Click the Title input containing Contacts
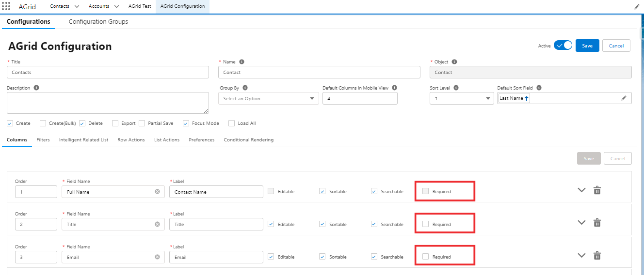This screenshot has height=275, width=644. click(108, 72)
